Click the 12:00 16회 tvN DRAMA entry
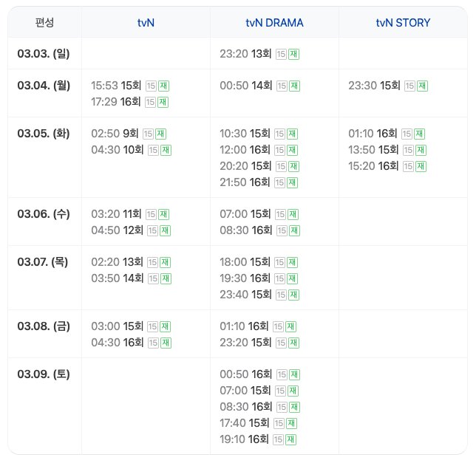476x463 pixels. [x=259, y=150]
